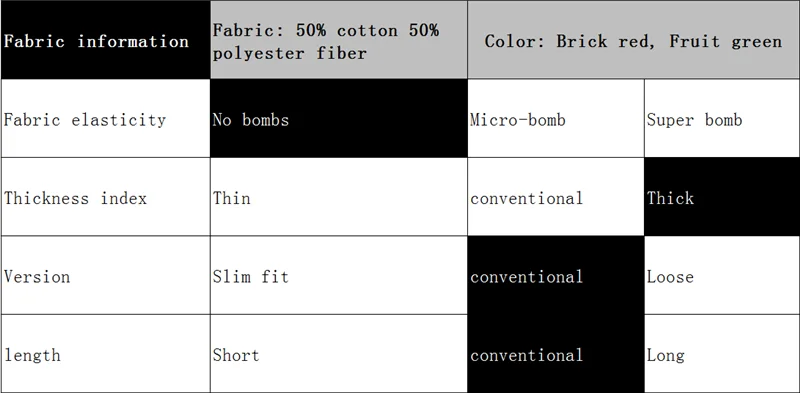The height and width of the screenshot is (393, 800).
Task: Click the 'Slim fit' cell
Action: pyautogui.click(x=339, y=275)
